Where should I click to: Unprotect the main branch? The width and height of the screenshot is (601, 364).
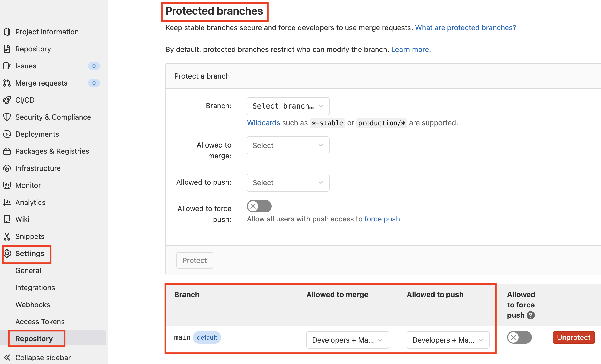click(574, 337)
